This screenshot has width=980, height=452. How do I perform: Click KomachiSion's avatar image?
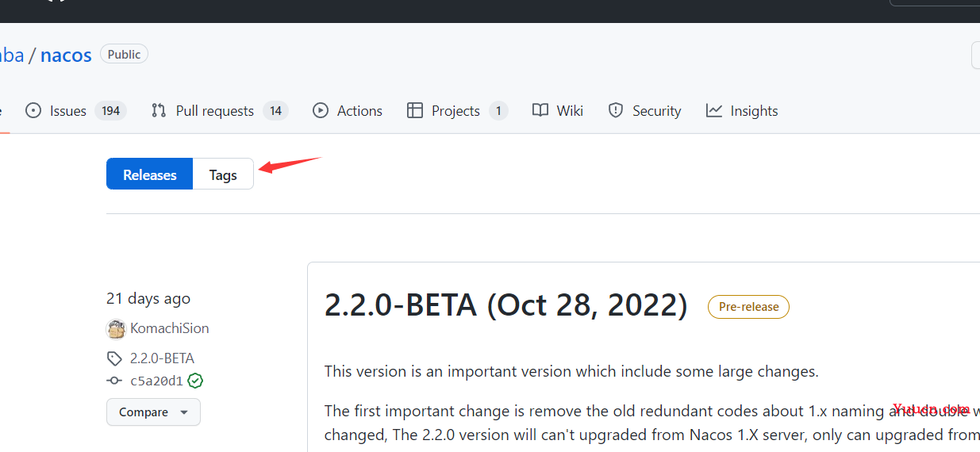[116, 328]
